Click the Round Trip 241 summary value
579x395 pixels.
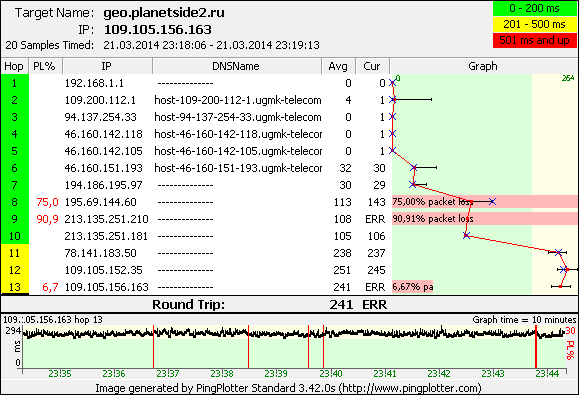click(341, 305)
